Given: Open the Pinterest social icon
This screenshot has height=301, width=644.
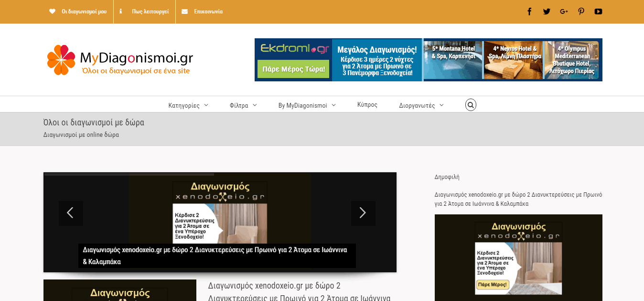Looking at the screenshot, I should [581, 11].
